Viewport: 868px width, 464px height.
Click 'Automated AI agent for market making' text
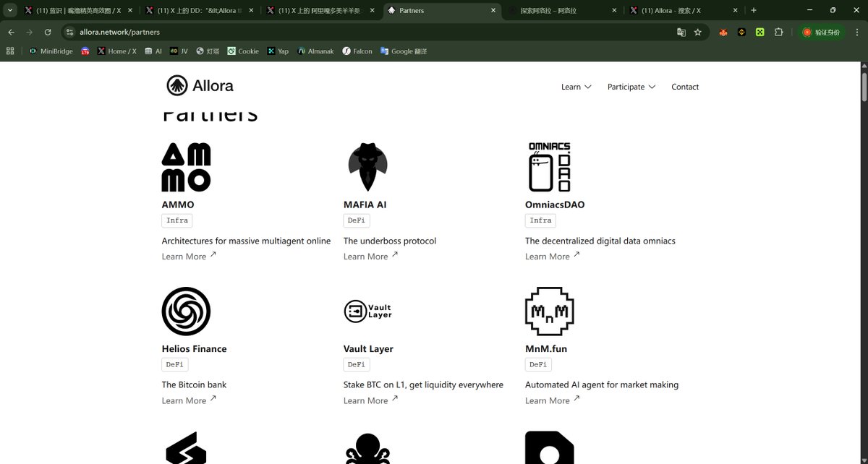point(602,384)
